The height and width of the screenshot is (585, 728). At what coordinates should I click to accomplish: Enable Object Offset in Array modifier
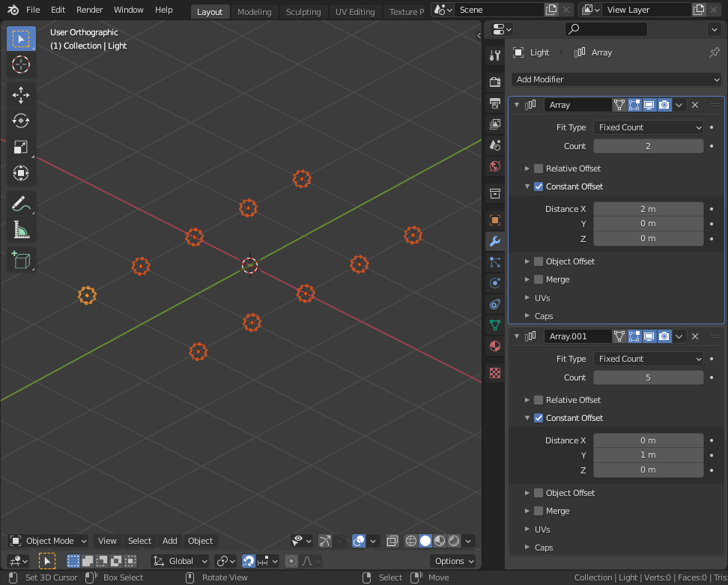539,261
